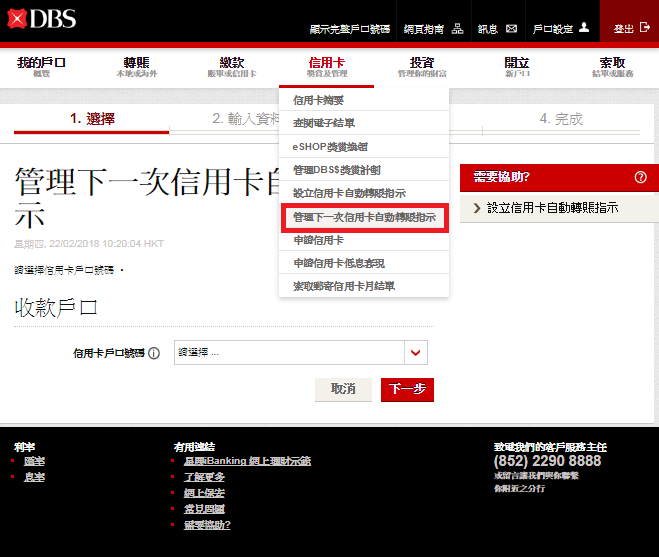Select eSHOP獎賞換領 menu entry
The width and height of the screenshot is (659, 557).
[329, 147]
